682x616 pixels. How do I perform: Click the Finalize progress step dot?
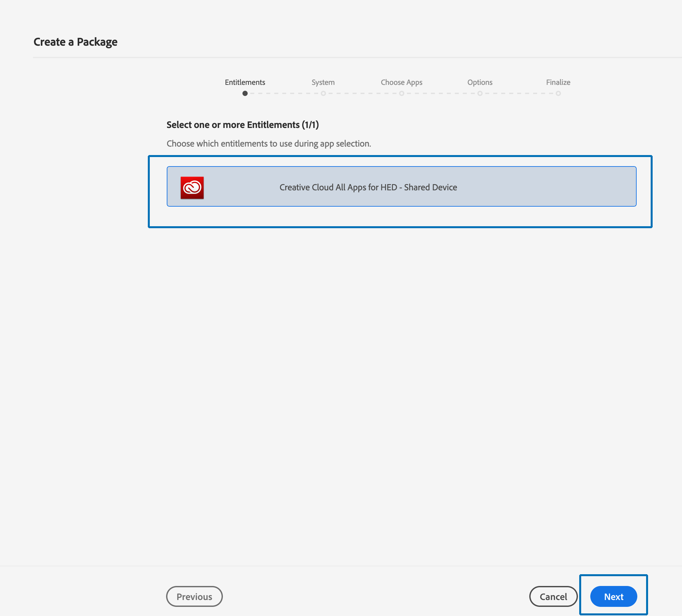coord(558,93)
